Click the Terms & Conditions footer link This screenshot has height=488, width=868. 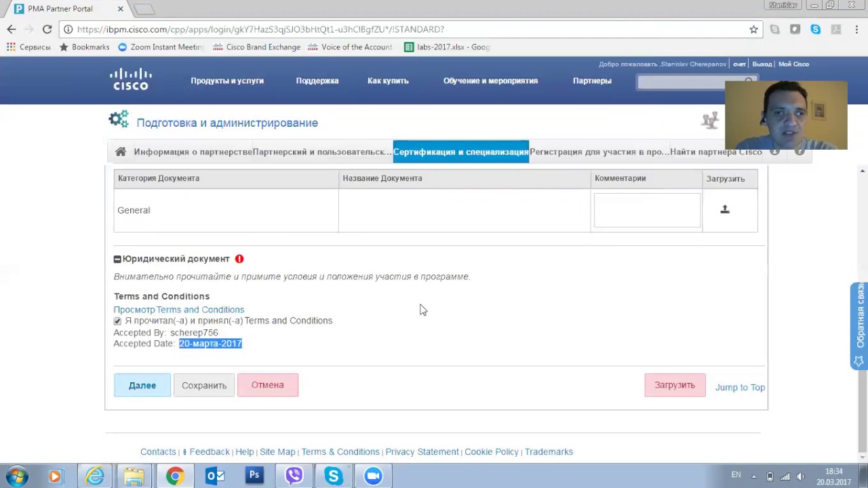(x=340, y=451)
